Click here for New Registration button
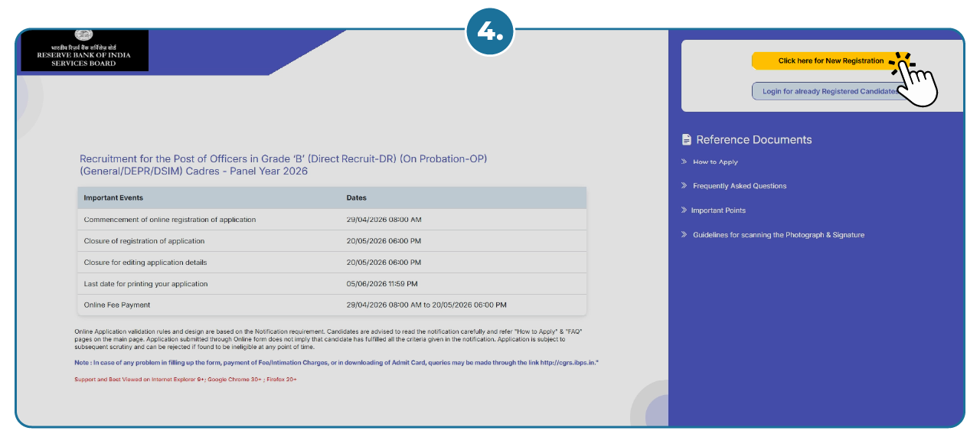This screenshot has height=434, width=980. (x=831, y=60)
